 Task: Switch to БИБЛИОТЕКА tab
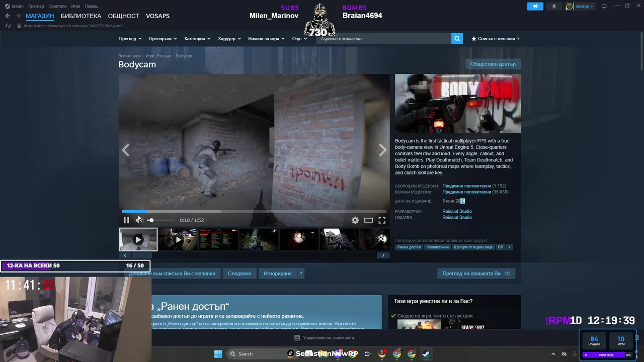click(81, 16)
